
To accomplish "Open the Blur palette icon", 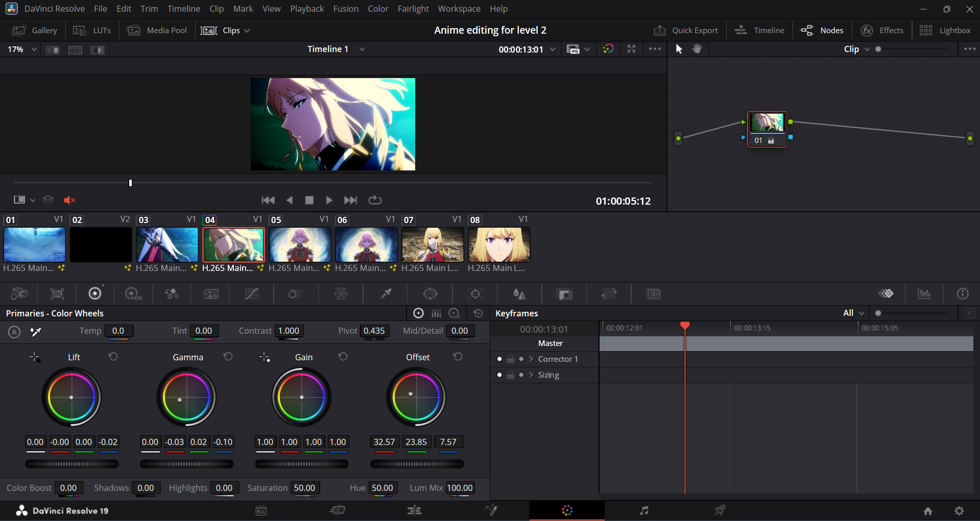I will [x=519, y=294].
